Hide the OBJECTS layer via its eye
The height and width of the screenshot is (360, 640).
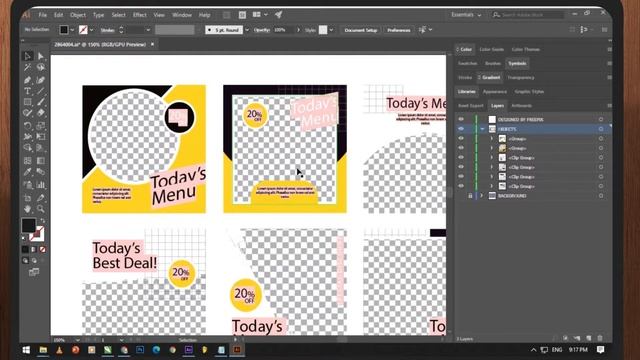pyautogui.click(x=461, y=129)
